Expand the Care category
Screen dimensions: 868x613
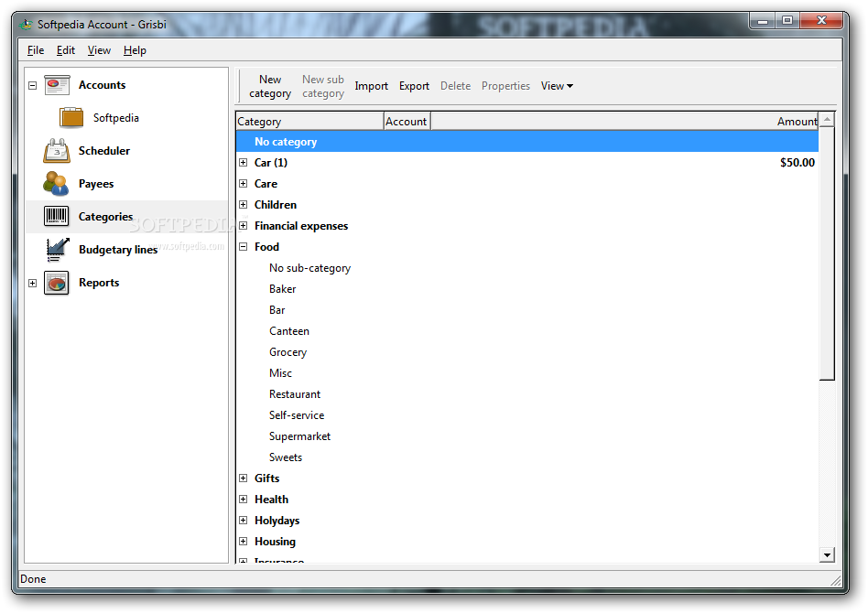(243, 184)
